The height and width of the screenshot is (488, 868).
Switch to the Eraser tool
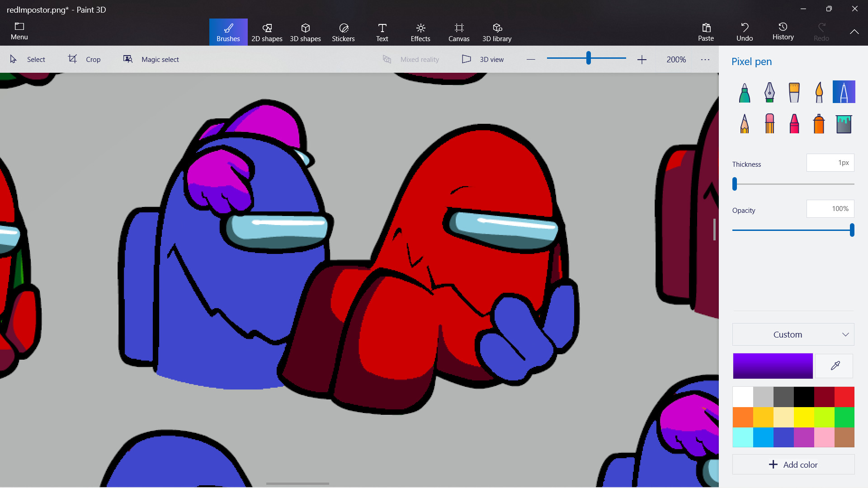(769, 123)
